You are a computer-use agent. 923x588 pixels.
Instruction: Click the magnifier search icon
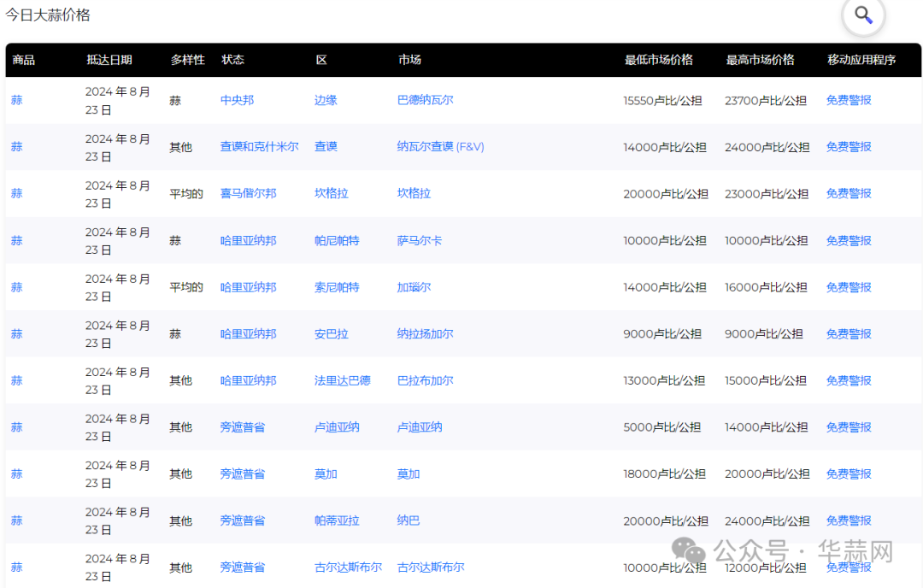863,15
